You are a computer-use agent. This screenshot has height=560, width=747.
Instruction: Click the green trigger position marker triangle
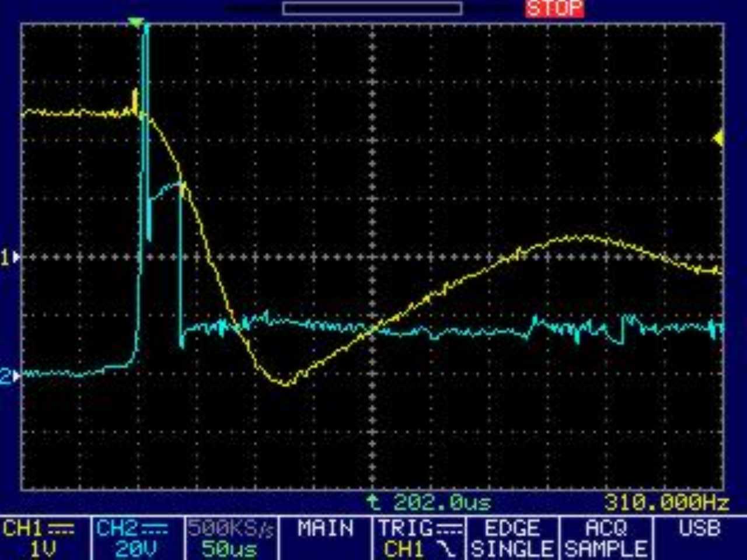click(135, 23)
